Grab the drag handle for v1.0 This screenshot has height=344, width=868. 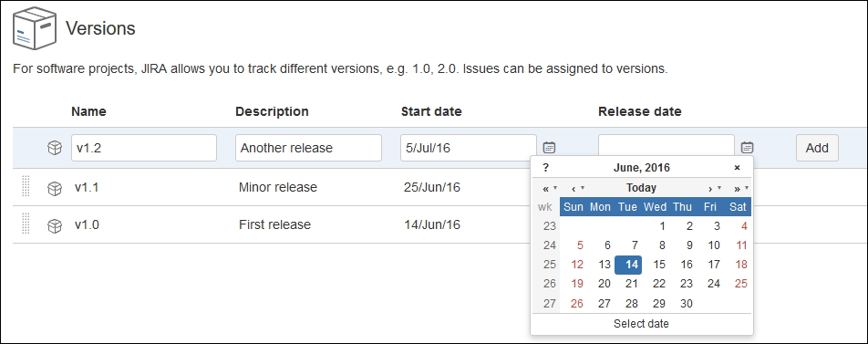(x=26, y=224)
